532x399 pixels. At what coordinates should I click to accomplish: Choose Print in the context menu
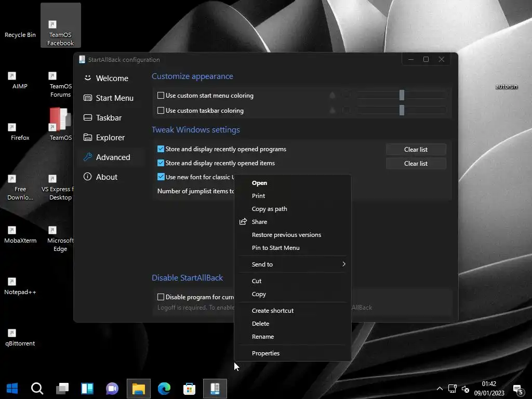(292, 196)
